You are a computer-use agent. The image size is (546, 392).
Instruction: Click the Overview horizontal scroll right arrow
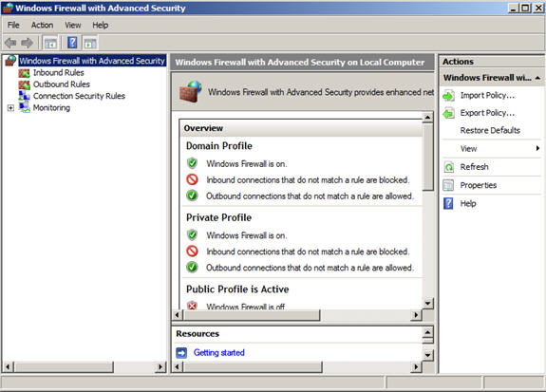pyautogui.click(x=416, y=315)
